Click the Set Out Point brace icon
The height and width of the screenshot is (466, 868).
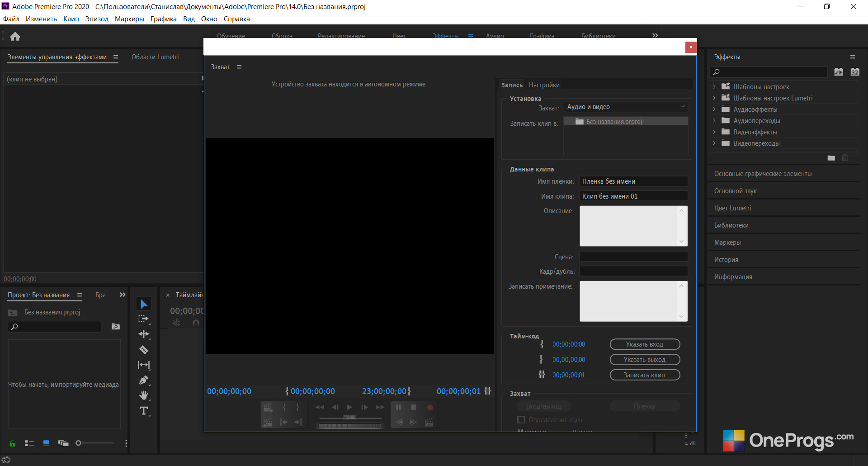coord(297,407)
